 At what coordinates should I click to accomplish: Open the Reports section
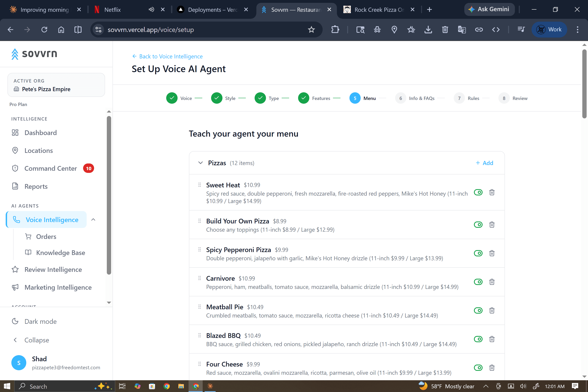tap(36, 186)
